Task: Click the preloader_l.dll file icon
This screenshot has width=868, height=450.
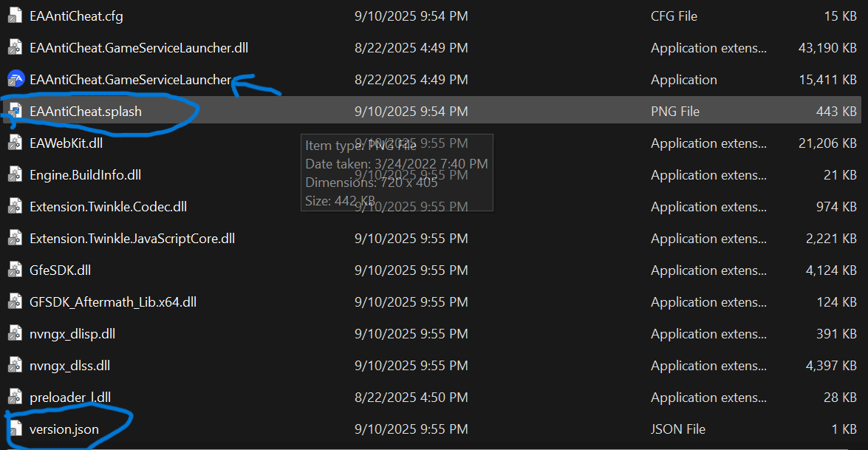Action: 16,398
